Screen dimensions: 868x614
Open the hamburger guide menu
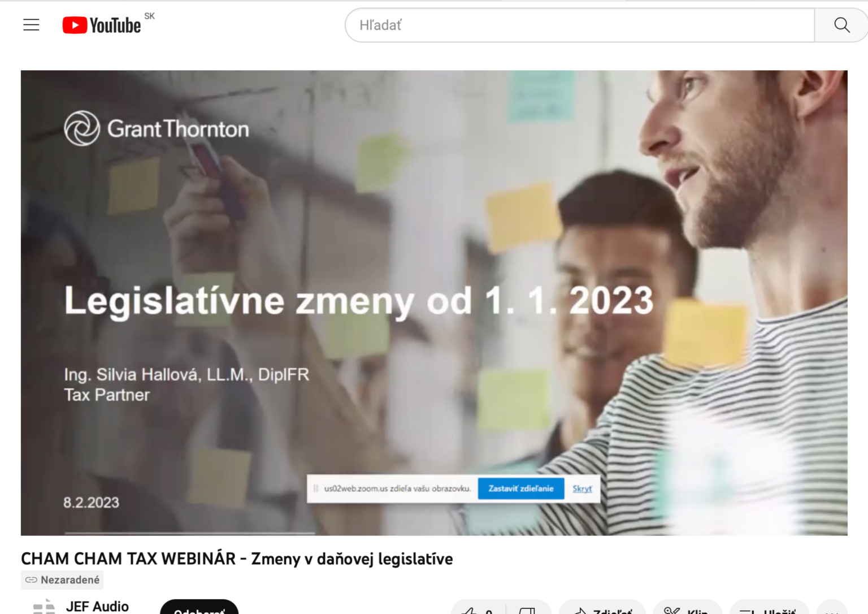(31, 25)
